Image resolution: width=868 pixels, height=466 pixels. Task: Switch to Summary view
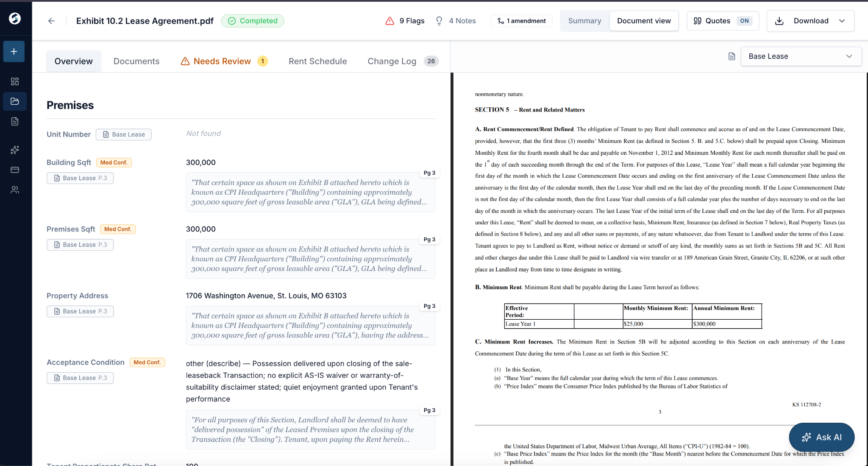[x=584, y=21]
